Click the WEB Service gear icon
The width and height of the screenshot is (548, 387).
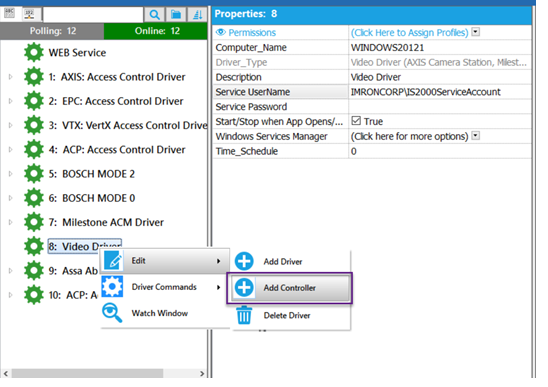click(x=34, y=52)
